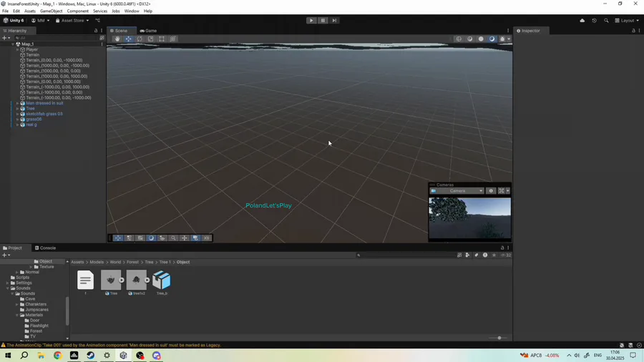Select Terrain_(0.00, 0.00, -1000.00) in Hierarchy
The width and height of the screenshot is (644, 362).
point(54,60)
